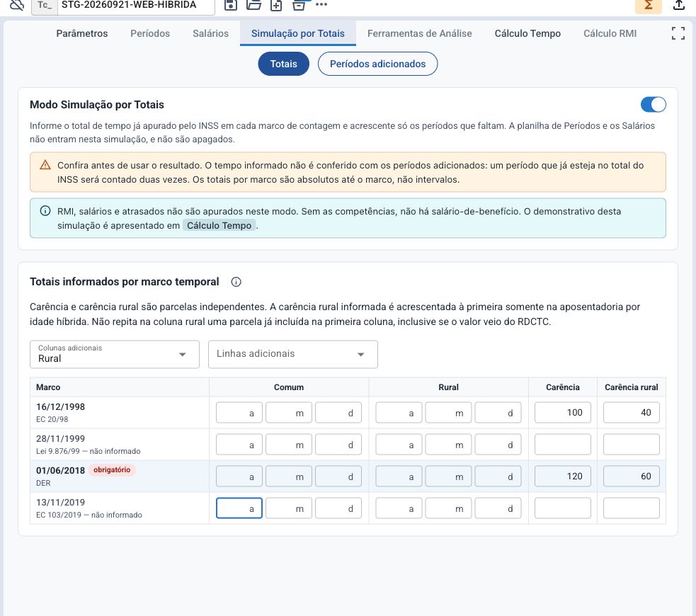Focus Comum years field in 13/11/2019 row

239,508
